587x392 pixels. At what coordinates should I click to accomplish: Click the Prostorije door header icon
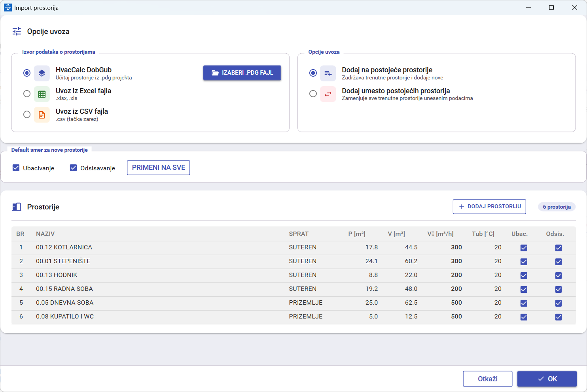coord(17,207)
